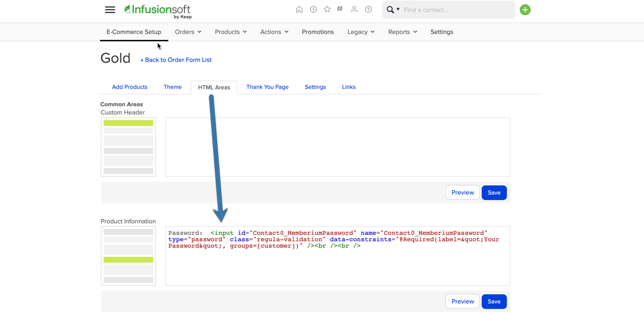
Task: Open the user profile icon
Action: pyautogui.click(x=354, y=9)
